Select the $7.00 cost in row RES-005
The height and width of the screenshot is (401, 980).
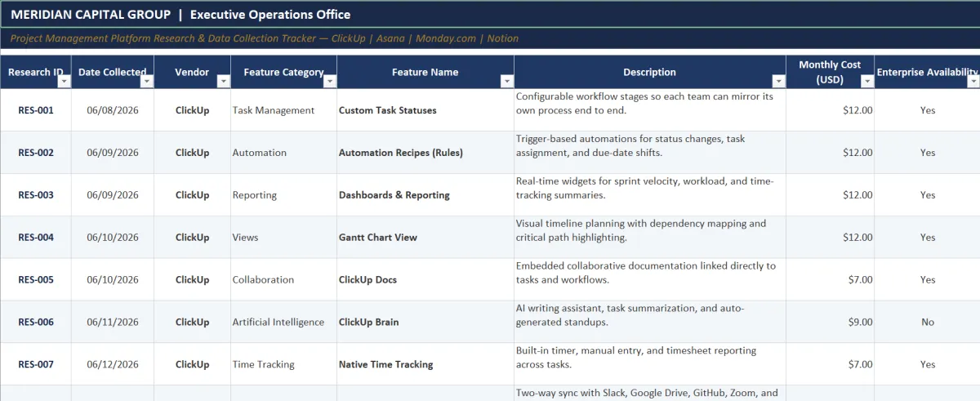click(831, 280)
